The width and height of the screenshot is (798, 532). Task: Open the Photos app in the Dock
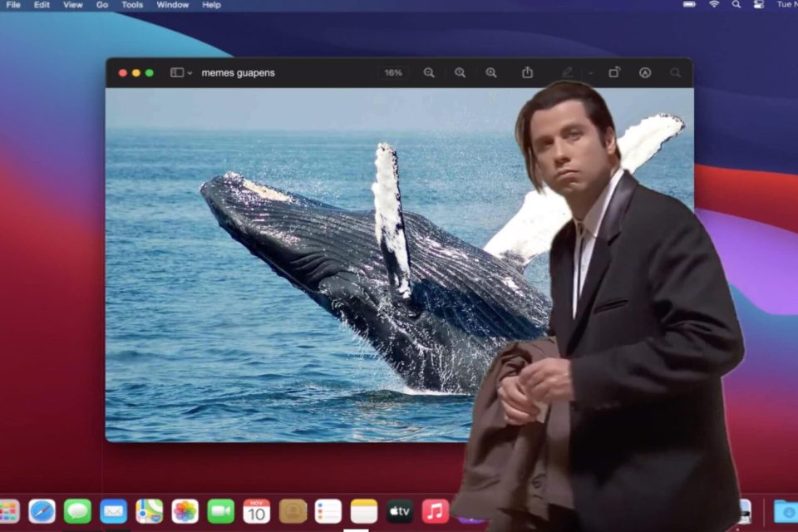coord(185,510)
